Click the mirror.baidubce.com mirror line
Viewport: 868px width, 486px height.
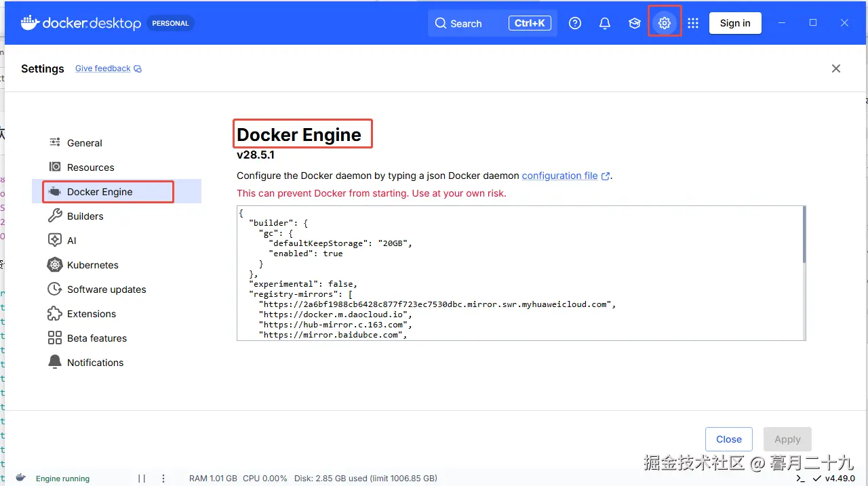coord(333,335)
